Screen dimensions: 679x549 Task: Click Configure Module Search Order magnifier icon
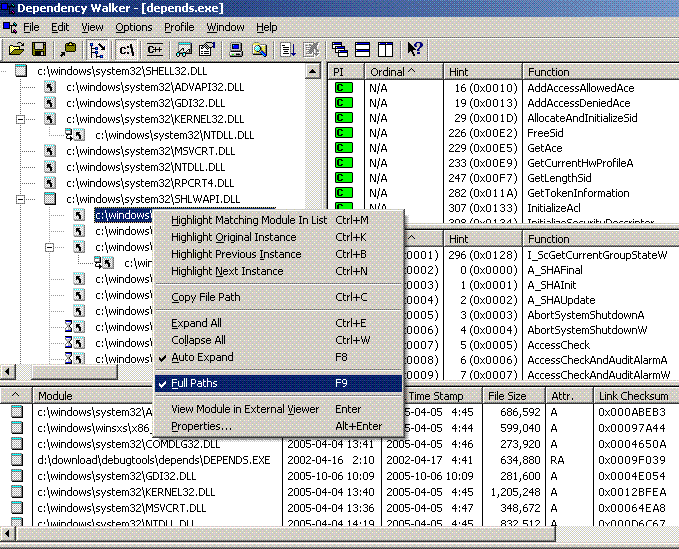click(x=259, y=49)
